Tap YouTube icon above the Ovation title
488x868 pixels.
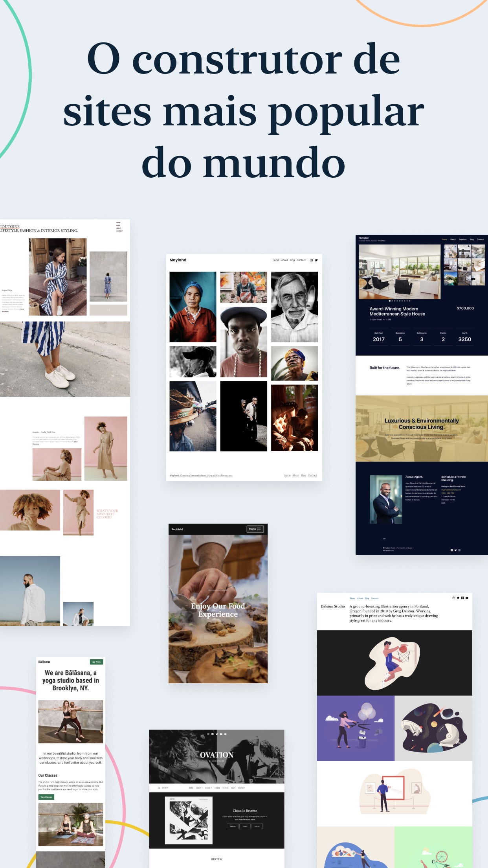221,734
